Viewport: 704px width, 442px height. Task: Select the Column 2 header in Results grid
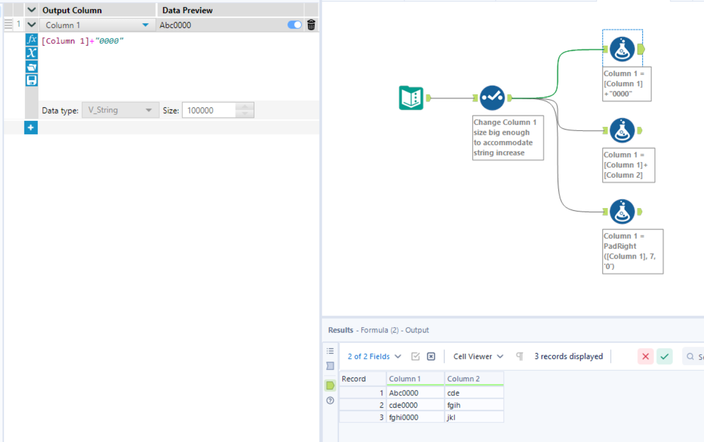point(474,379)
